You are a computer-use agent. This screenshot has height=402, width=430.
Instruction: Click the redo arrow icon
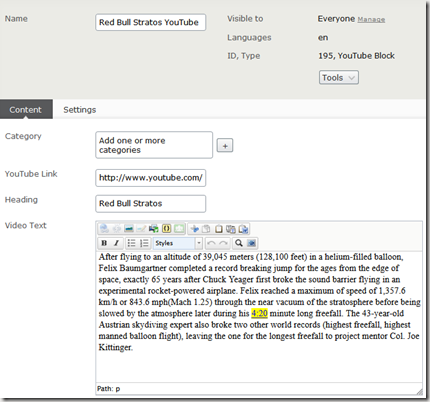pyautogui.click(x=224, y=243)
